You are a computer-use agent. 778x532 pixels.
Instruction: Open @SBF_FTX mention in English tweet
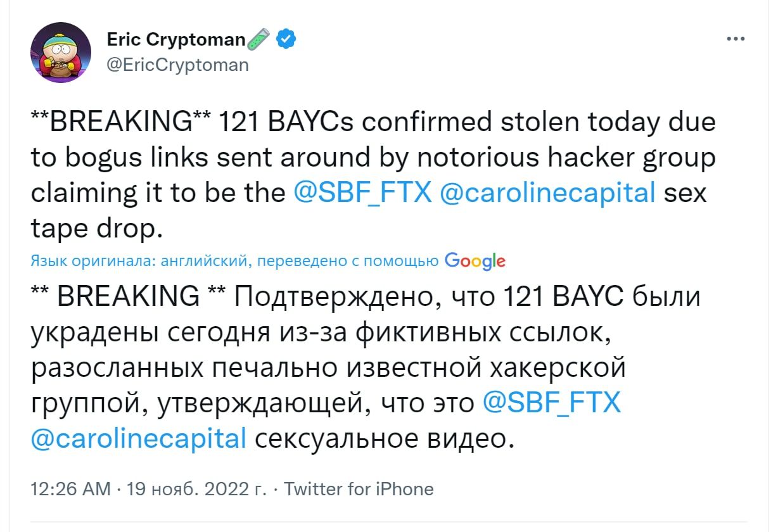tap(364, 193)
